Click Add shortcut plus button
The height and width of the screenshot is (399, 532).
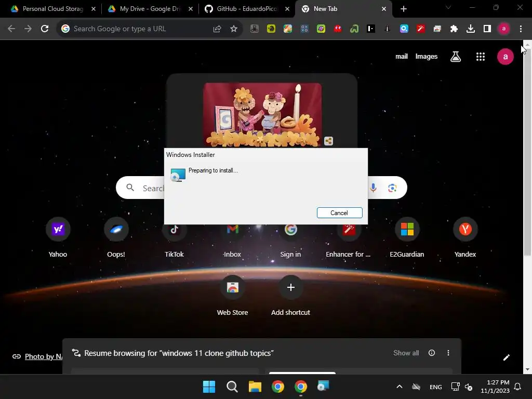point(291,287)
